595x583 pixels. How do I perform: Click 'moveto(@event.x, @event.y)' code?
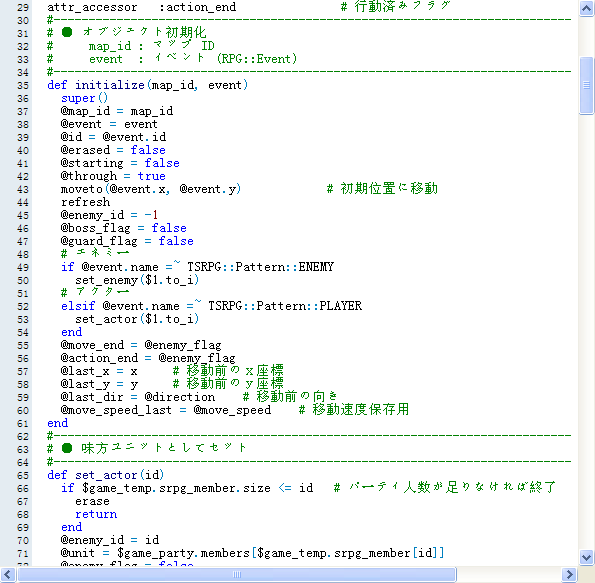[x=151, y=189]
